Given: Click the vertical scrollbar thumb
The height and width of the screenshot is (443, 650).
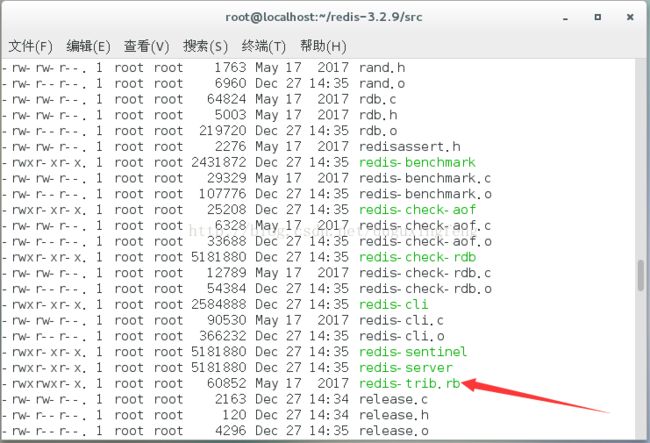Looking at the screenshot, I should pyautogui.click(x=641, y=275).
